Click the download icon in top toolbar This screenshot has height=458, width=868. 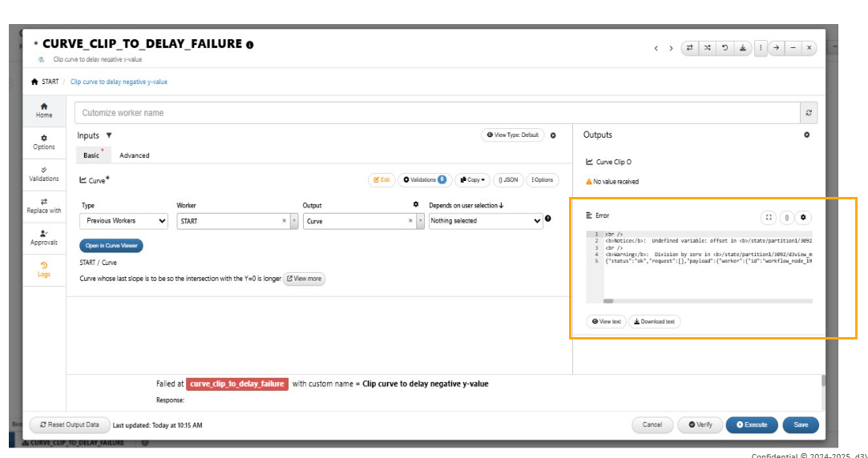[742, 48]
